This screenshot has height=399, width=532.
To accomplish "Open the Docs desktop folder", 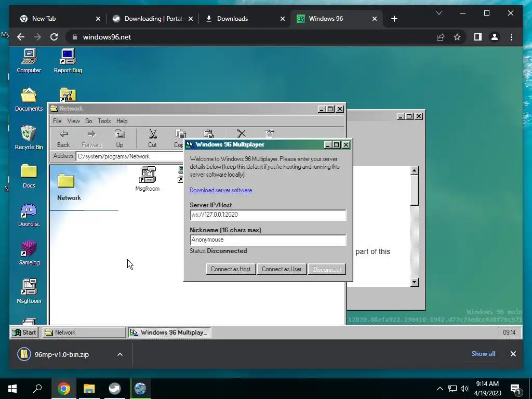I will click(29, 176).
